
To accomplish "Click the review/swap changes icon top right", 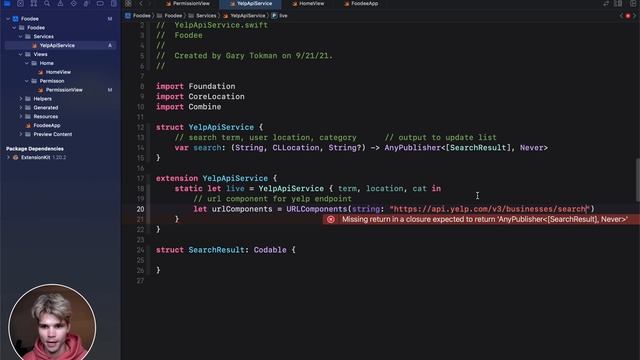I will [x=606, y=3].
